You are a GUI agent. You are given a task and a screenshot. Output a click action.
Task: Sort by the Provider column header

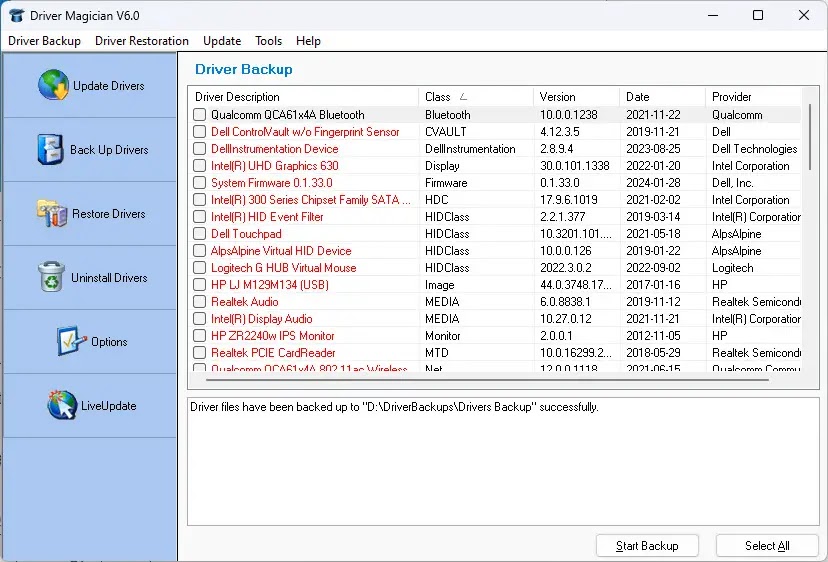[x=754, y=97]
